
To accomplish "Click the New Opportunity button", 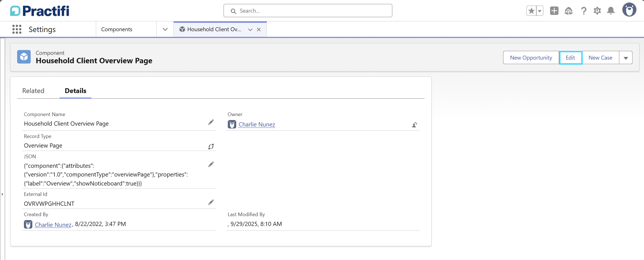I will coord(531,58).
